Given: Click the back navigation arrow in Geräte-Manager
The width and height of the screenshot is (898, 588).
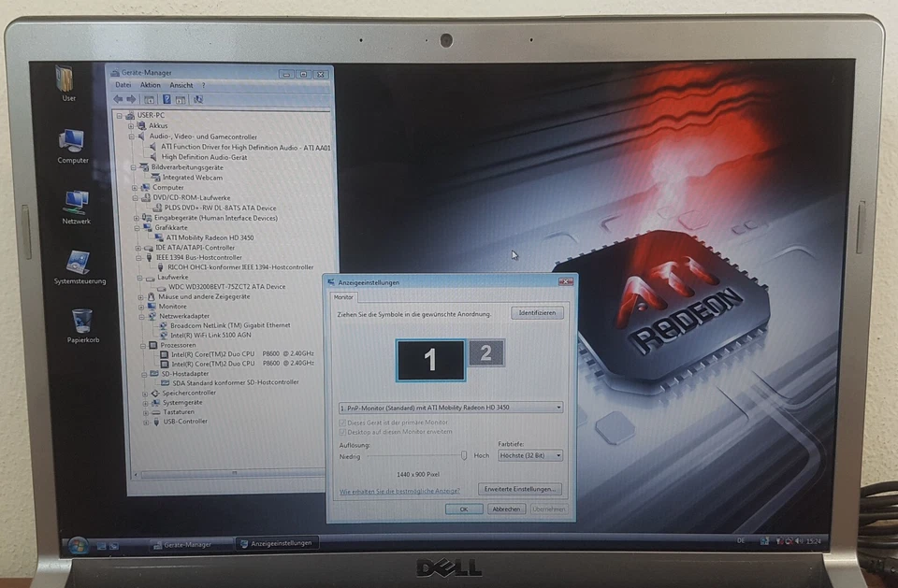Looking at the screenshot, I should 119,99.
